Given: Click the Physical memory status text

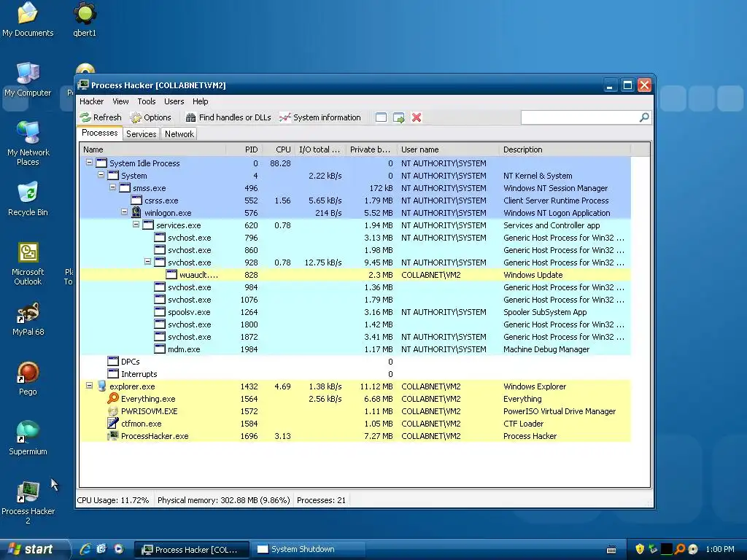Looking at the screenshot, I should (x=223, y=500).
